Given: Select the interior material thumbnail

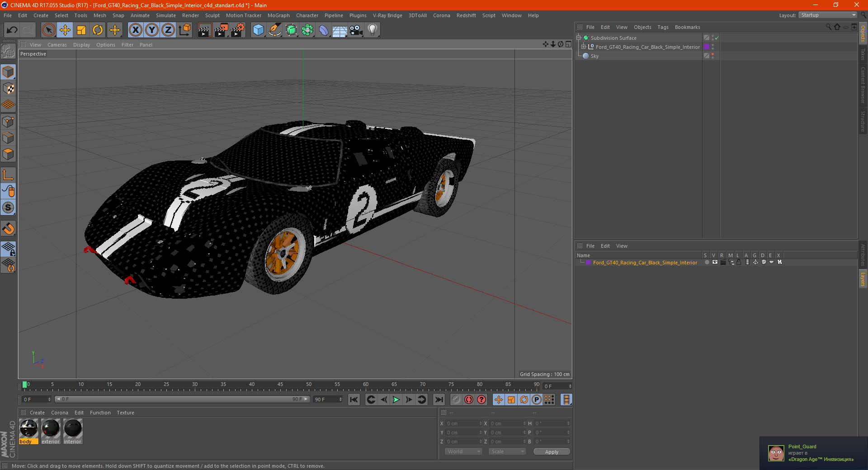Looking at the screenshot, I should (73, 428).
